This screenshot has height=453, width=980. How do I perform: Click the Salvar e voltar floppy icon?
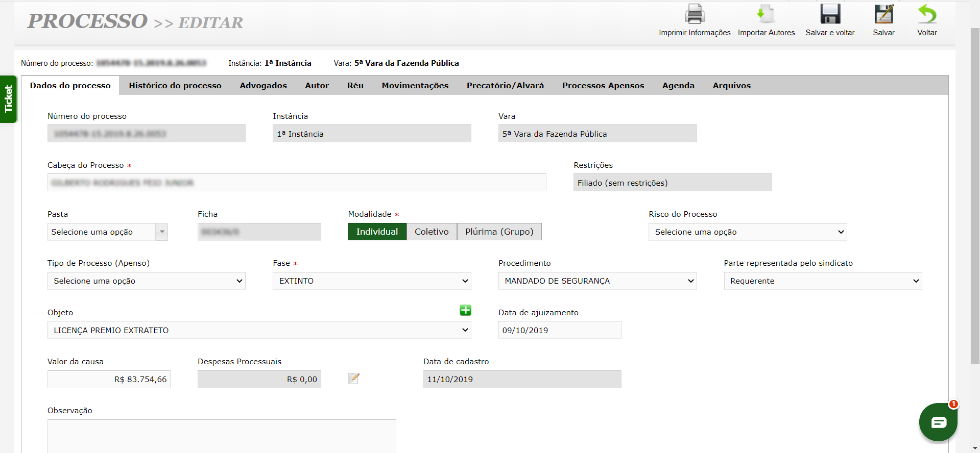(x=830, y=14)
